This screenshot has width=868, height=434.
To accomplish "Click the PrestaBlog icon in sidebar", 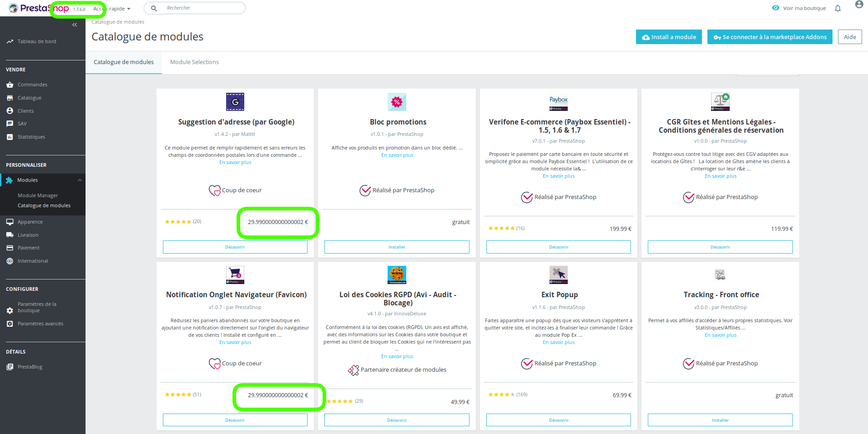I will [10, 367].
